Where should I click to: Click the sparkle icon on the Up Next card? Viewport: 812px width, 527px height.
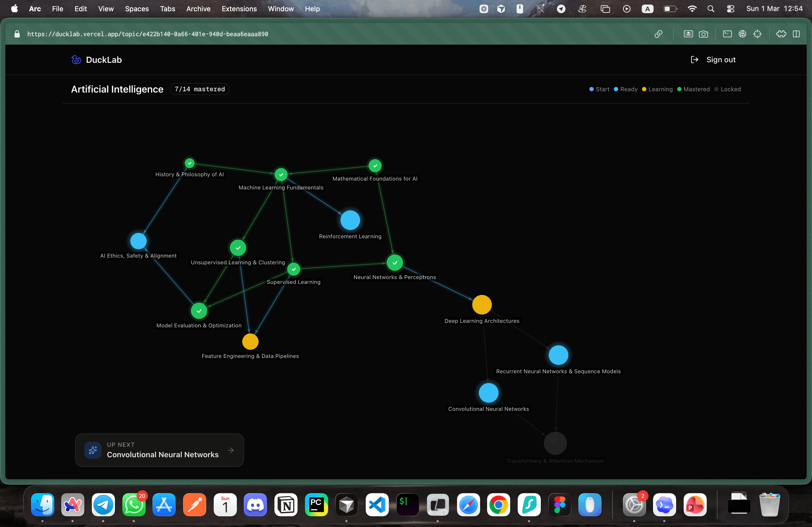click(93, 450)
